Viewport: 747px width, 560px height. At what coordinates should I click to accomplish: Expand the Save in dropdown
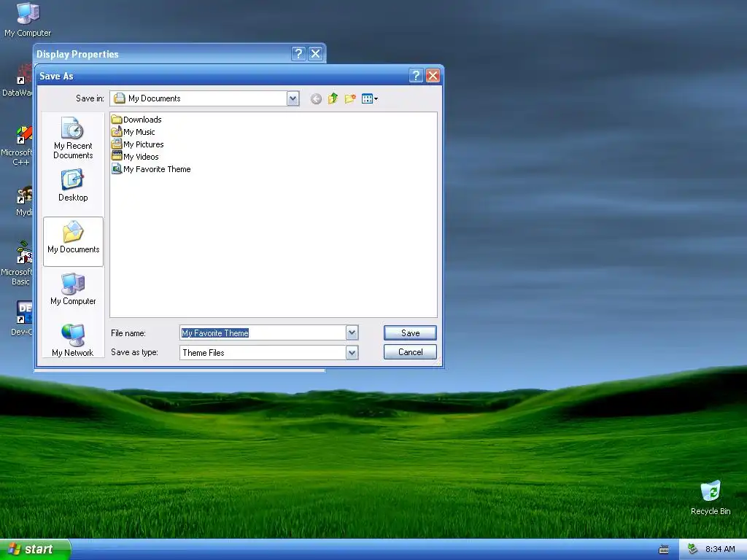(293, 98)
